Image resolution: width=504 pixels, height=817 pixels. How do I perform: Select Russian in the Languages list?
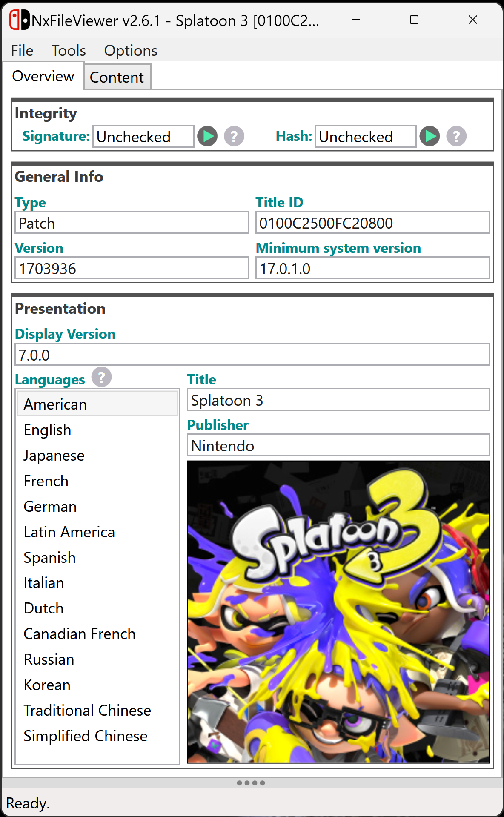tap(97, 659)
